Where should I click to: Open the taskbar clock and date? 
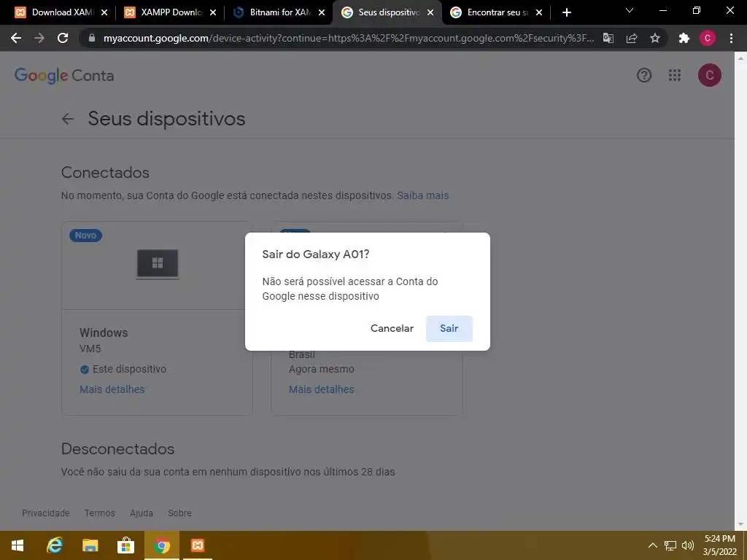click(720, 545)
